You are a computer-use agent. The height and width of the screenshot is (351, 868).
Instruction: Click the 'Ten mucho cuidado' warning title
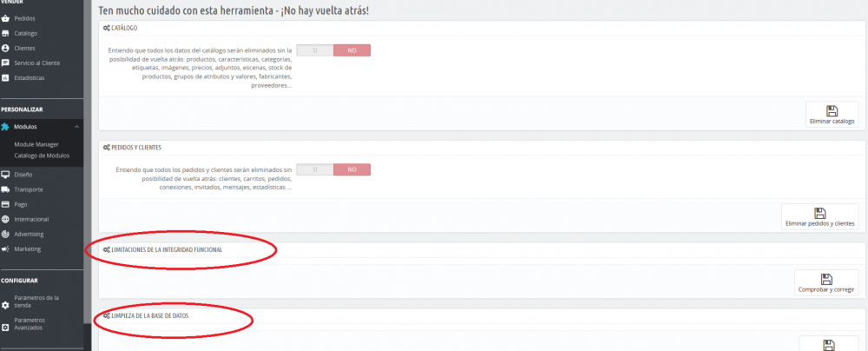233,10
